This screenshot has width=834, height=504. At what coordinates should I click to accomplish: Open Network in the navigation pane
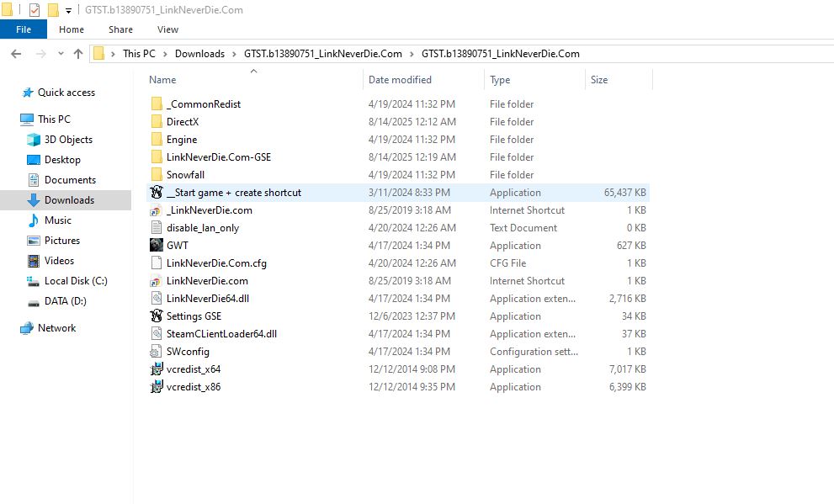click(56, 328)
